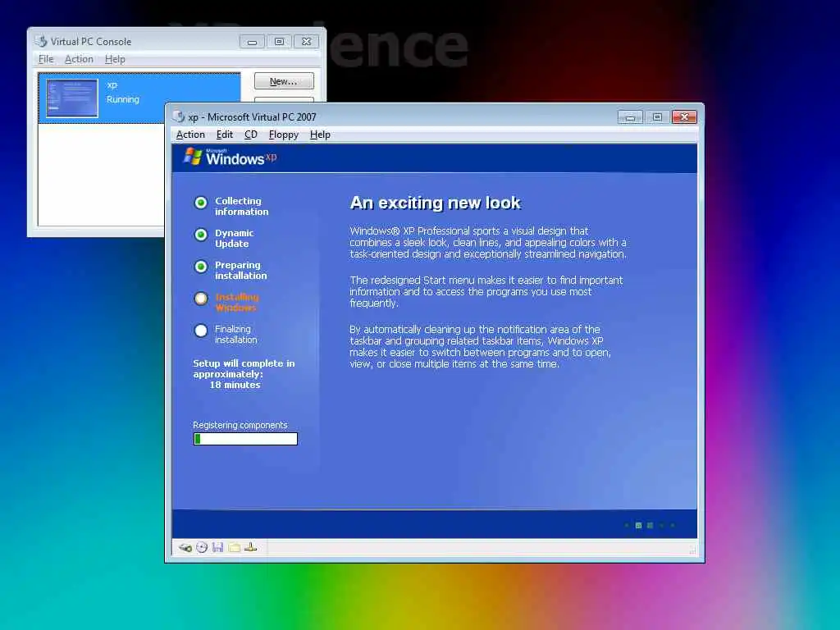
Task: Click the Installing Windows step bullet
Action: click(201, 299)
